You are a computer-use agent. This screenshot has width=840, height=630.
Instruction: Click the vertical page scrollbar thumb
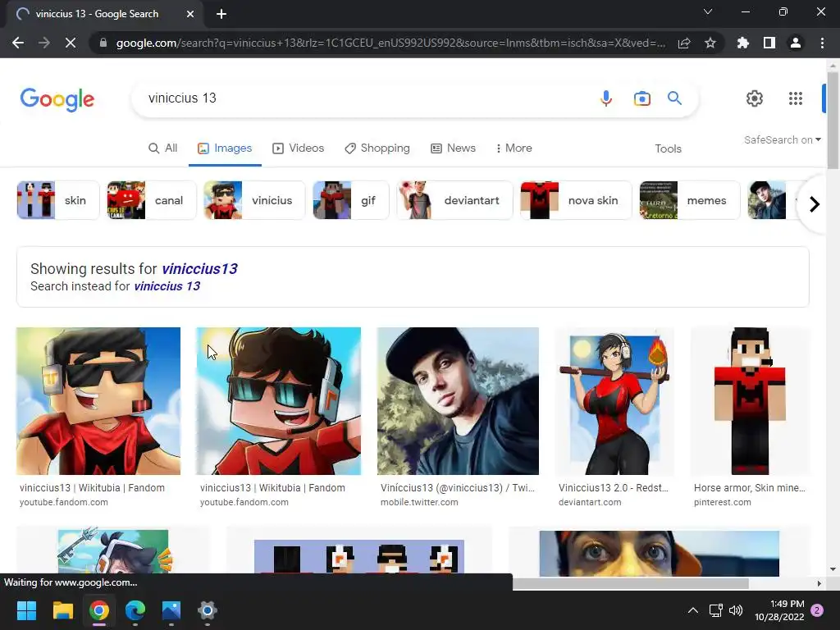833,121
